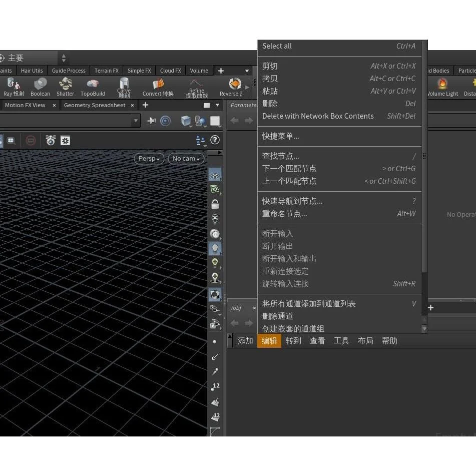Click the back navigation arrow in the /obj pane
Image resolution: width=476 pixels, height=476 pixels.
(234, 323)
